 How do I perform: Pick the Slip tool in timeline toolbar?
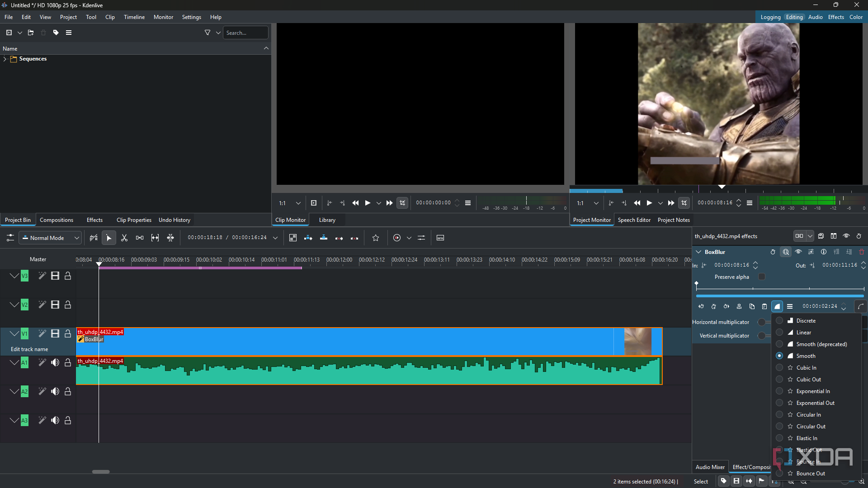(155, 238)
